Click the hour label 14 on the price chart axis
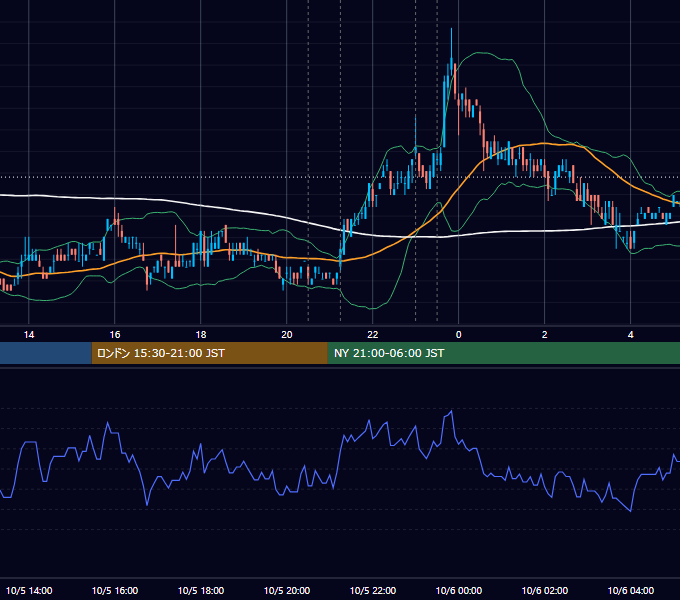The width and height of the screenshot is (680, 600). (x=29, y=335)
